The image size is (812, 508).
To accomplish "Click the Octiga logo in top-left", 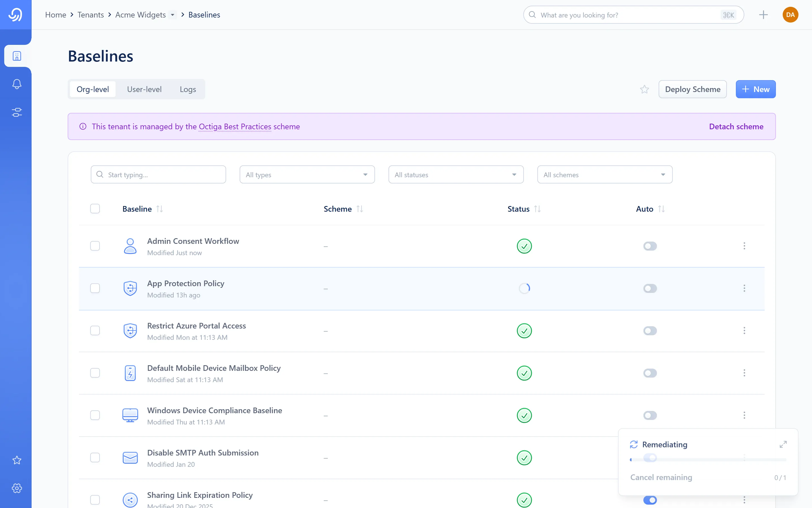I will click(x=16, y=15).
